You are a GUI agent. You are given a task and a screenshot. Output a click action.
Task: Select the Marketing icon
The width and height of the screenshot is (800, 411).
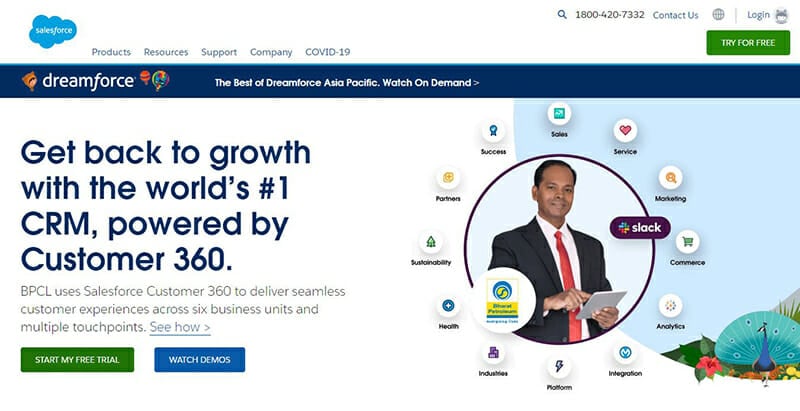(x=670, y=177)
